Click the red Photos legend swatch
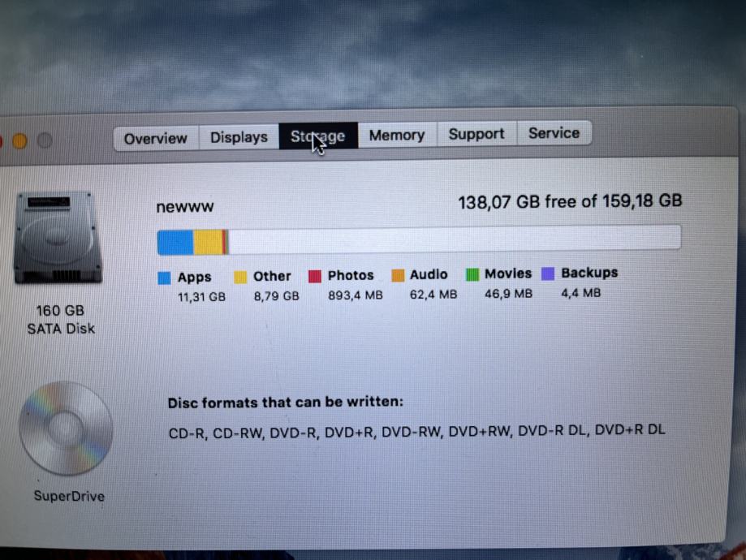 (x=315, y=276)
